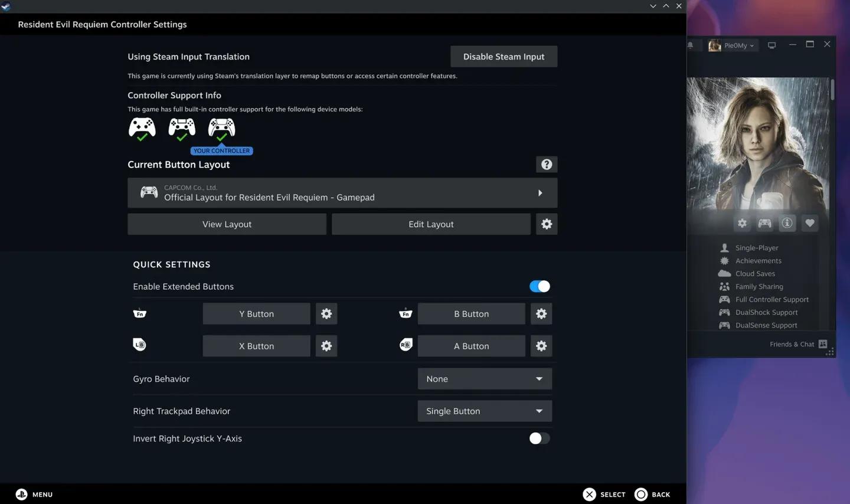Click Full Controller Support in Steam window
The width and height of the screenshot is (850, 504).
click(772, 300)
